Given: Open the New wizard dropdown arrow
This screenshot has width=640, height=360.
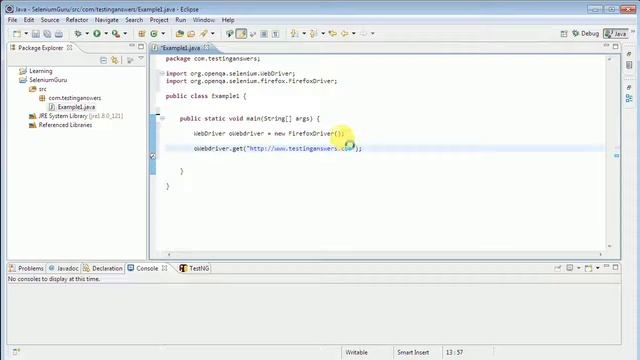Looking at the screenshot, I should [26, 34].
